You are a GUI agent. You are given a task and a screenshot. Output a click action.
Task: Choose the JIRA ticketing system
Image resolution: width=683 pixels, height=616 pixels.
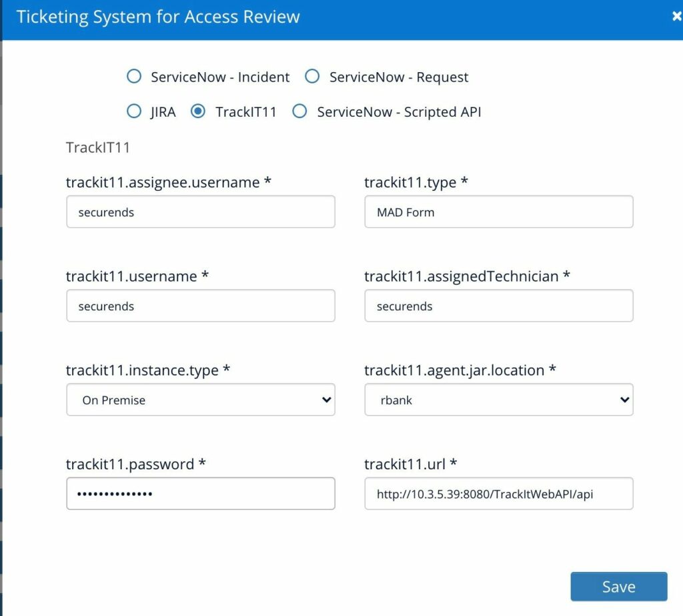coord(133,111)
